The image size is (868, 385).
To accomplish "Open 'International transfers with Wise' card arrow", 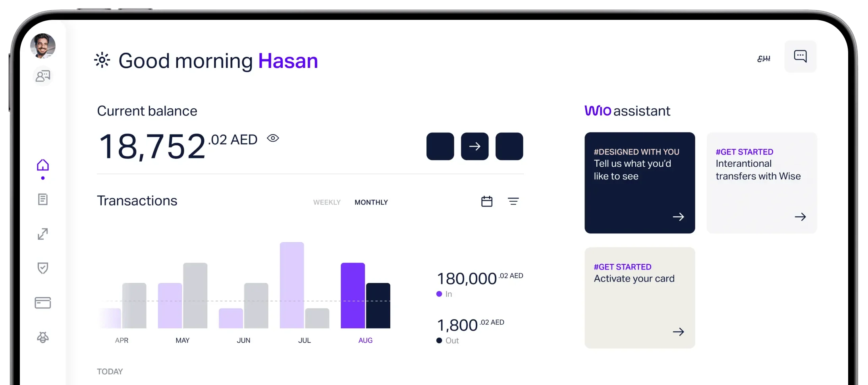I will pyautogui.click(x=800, y=217).
